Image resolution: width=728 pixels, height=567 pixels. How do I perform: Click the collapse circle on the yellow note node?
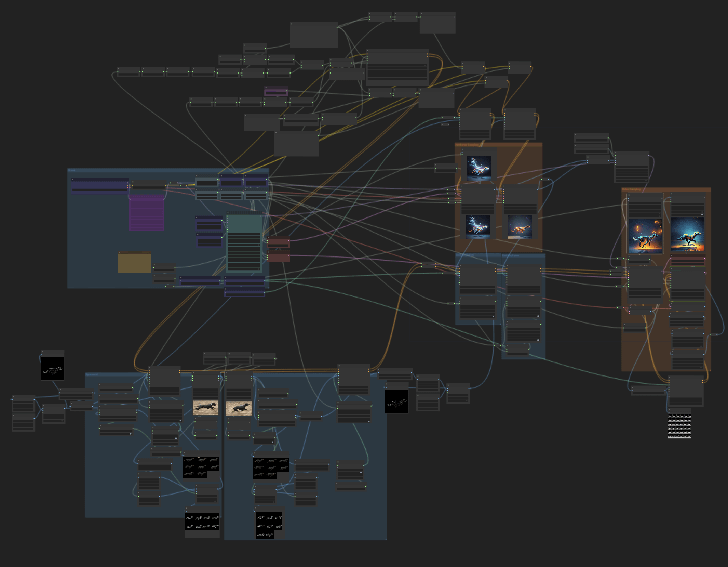[119, 252]
